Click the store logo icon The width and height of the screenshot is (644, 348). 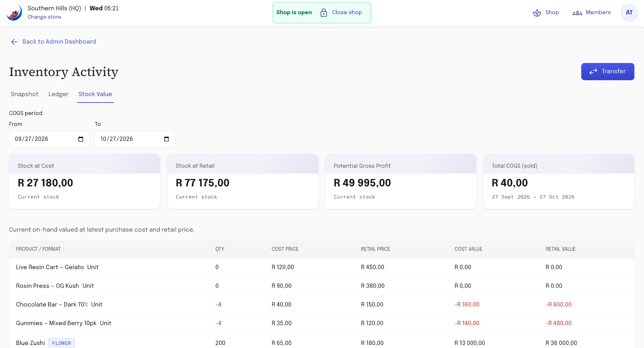tap(14, 13)
